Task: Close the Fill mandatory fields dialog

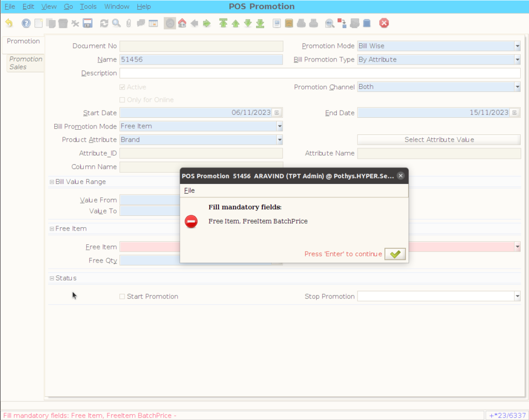Action: point(400,176)
